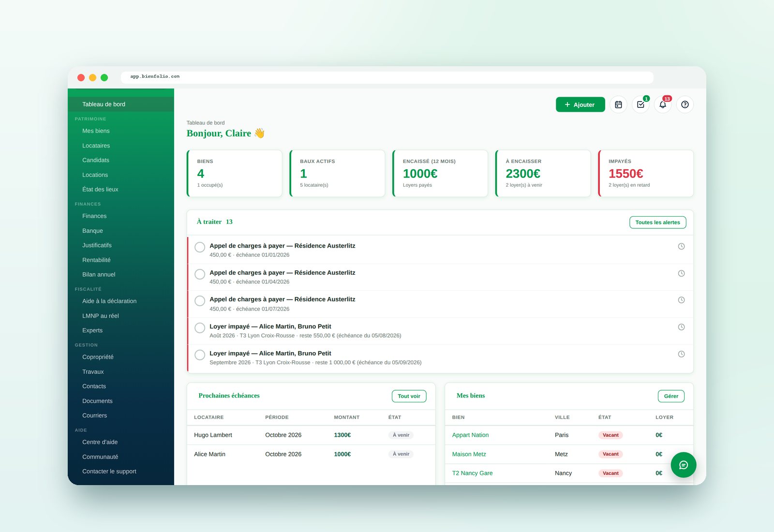
Task: Click Toutes les alertes button
Action: [x=657, y=222]
